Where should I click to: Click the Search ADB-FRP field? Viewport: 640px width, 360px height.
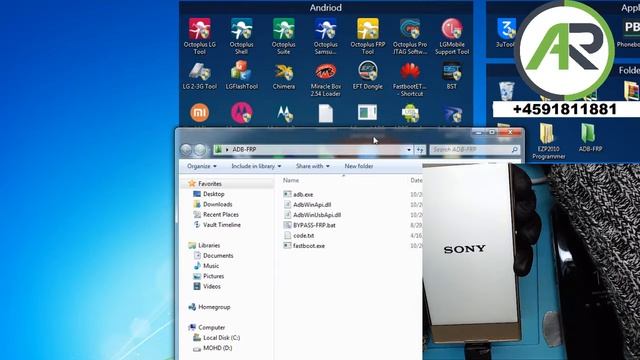coord(475,150)
